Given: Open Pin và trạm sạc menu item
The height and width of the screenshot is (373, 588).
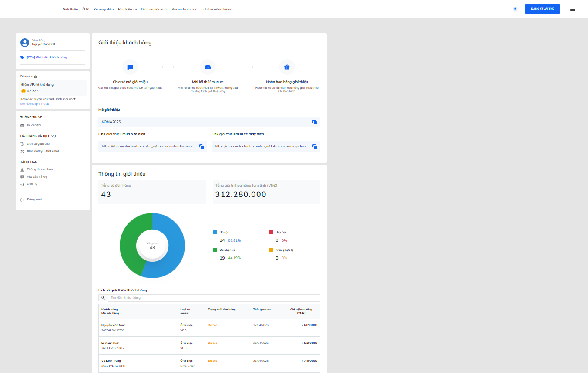Looking at the screenshot, I should point(185,9).
